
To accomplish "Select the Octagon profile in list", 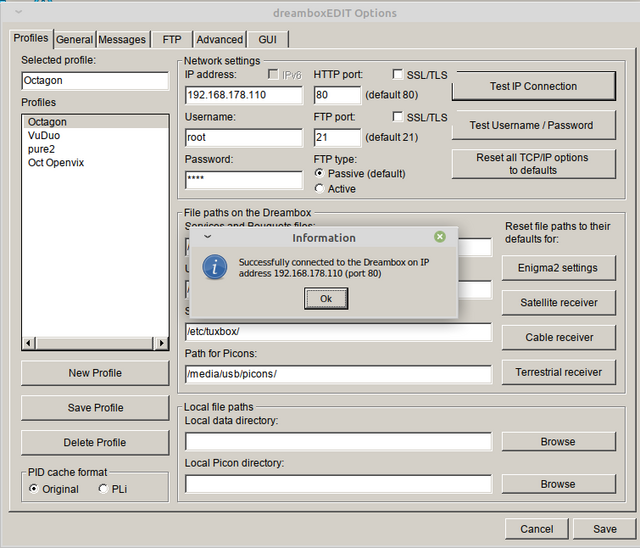I will [x=96, y=122].
